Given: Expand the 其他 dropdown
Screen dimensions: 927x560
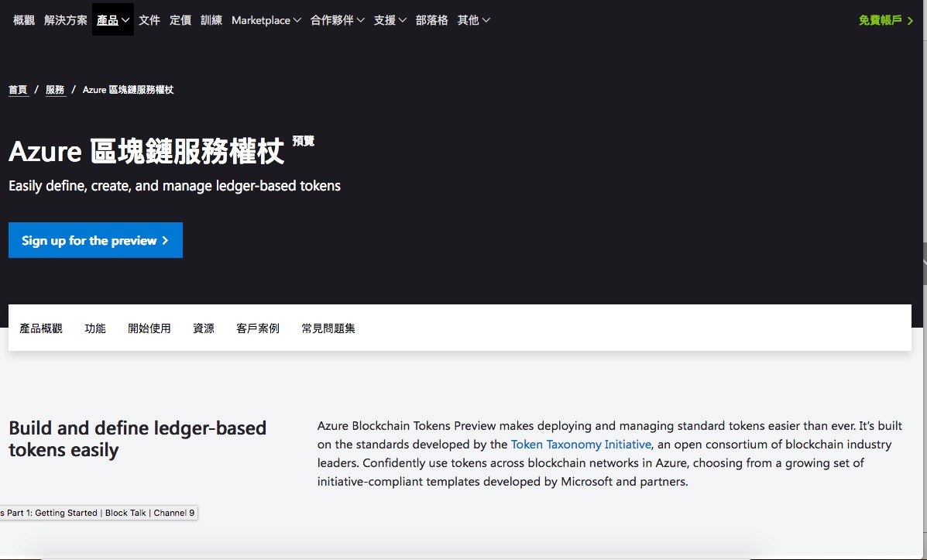Looking at the screenshot, I should coord(473,20).
